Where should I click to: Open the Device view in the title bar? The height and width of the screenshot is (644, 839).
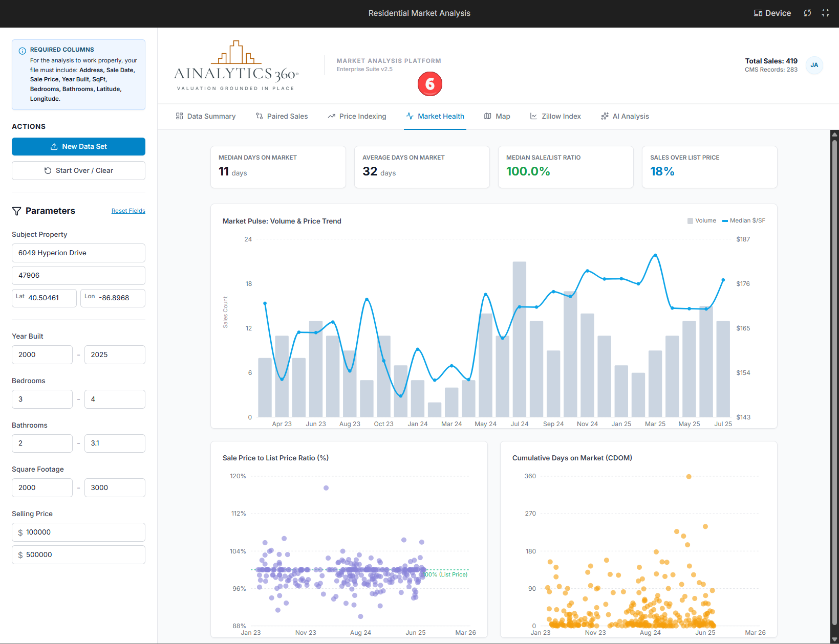772,13
